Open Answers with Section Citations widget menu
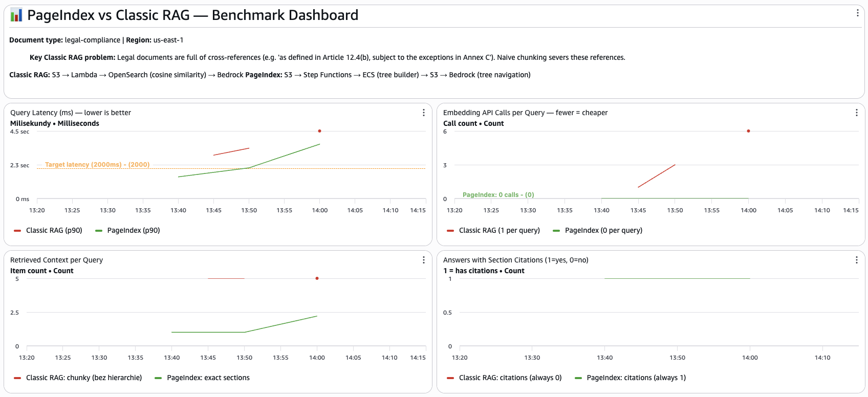The height and width of the screenshot is (397, 868). (856, 260)
